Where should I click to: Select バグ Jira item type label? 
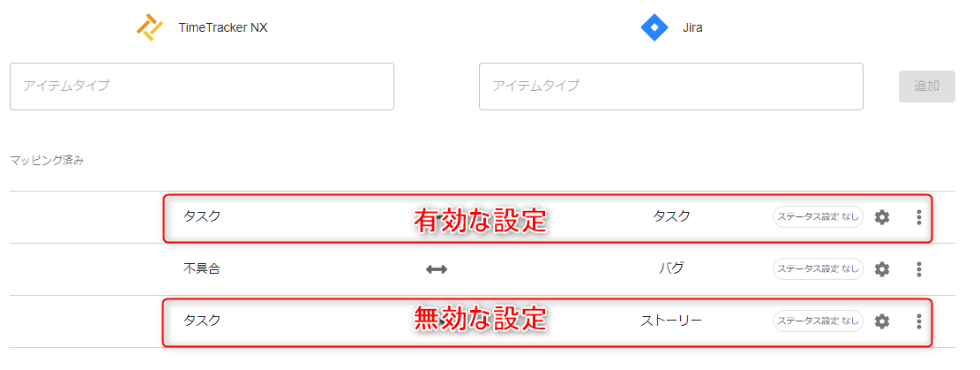pyautogui.click(x=671, y=268)
